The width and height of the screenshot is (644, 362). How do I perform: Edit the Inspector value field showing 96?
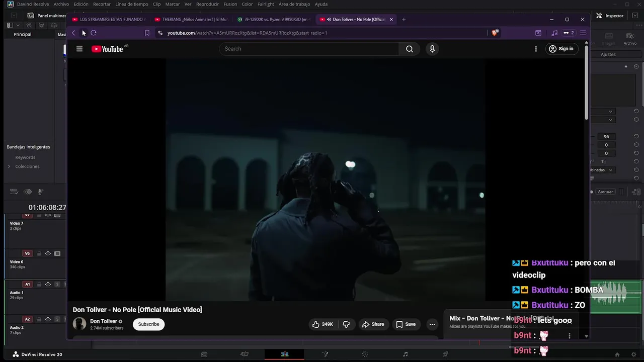606,136
